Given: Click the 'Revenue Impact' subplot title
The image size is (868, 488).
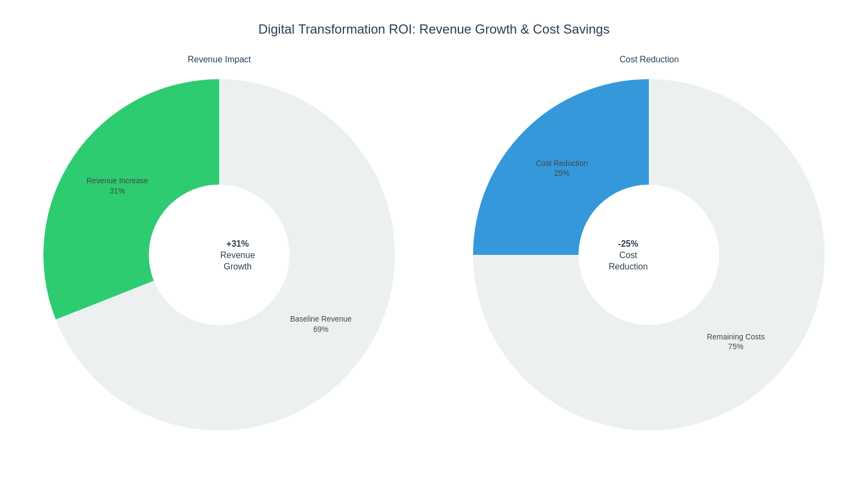Looking at the screenshot, I should [219, 60].
